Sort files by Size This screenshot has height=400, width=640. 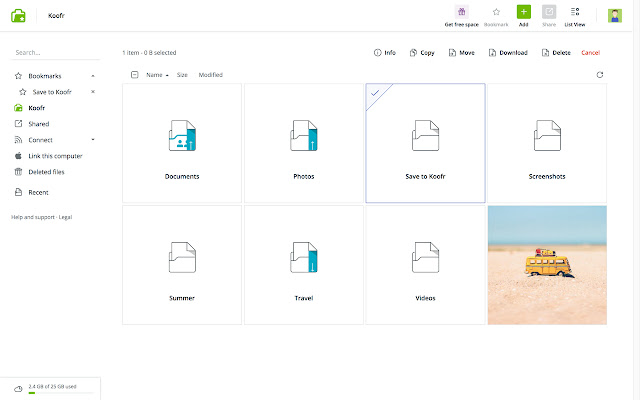click(182, 75)
